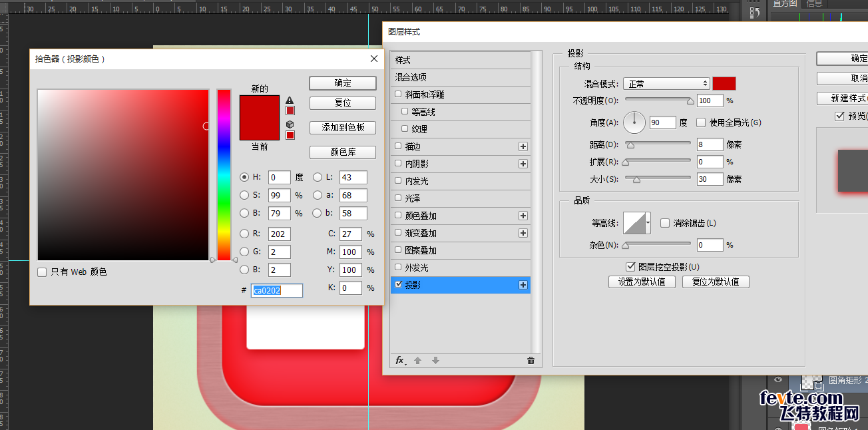Click the history panel icon in dock
The image size is (868, 430).
[754, 13]
